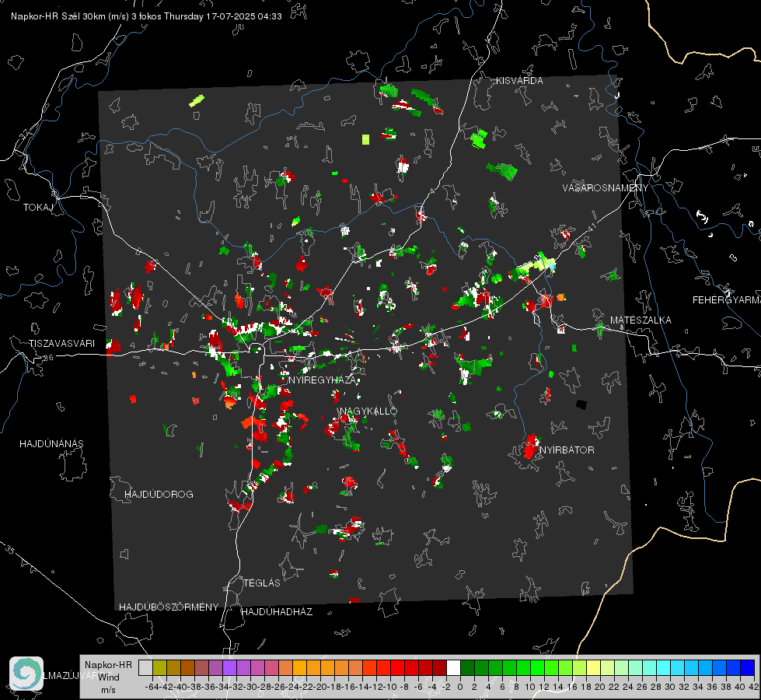Click the dark blue last legend swatch
Screen dimensions: 761x700
pyautogui.click(x=748, y=667)
